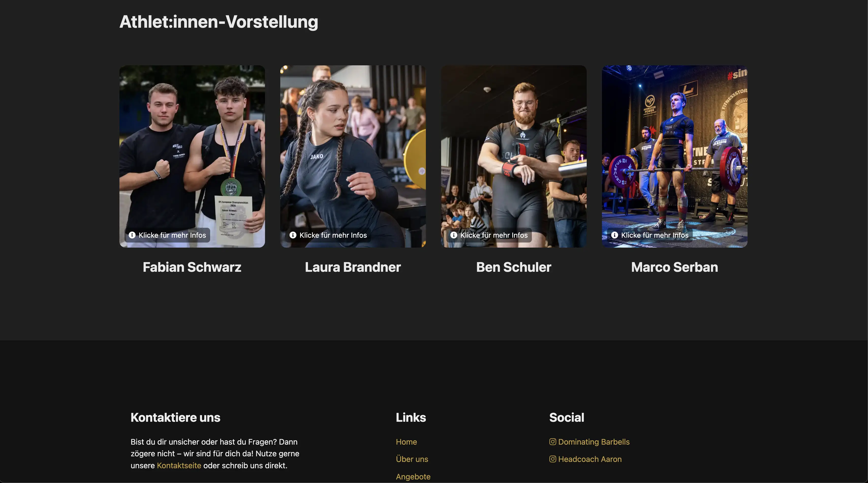Click 'Klicke für mehr Infos' on Marco's card
This screenshot has width=868, height=483.
point(655,235)
